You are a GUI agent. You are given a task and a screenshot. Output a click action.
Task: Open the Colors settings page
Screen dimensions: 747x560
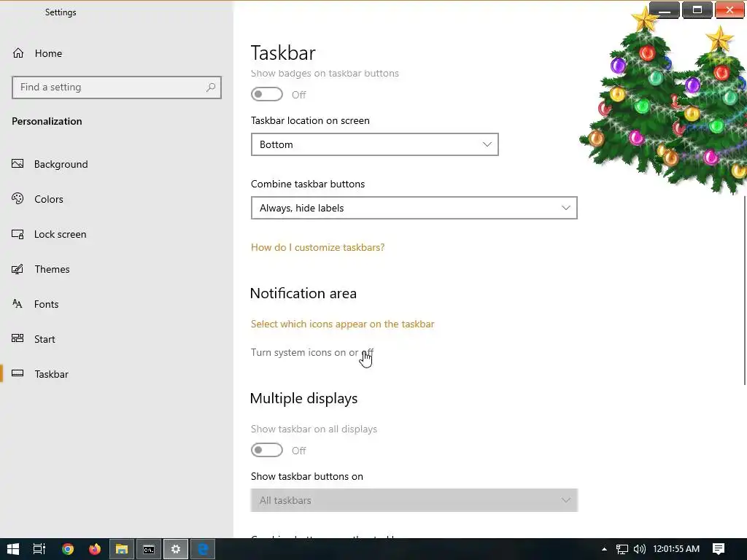pyautogui.click(x=49, y=199)
